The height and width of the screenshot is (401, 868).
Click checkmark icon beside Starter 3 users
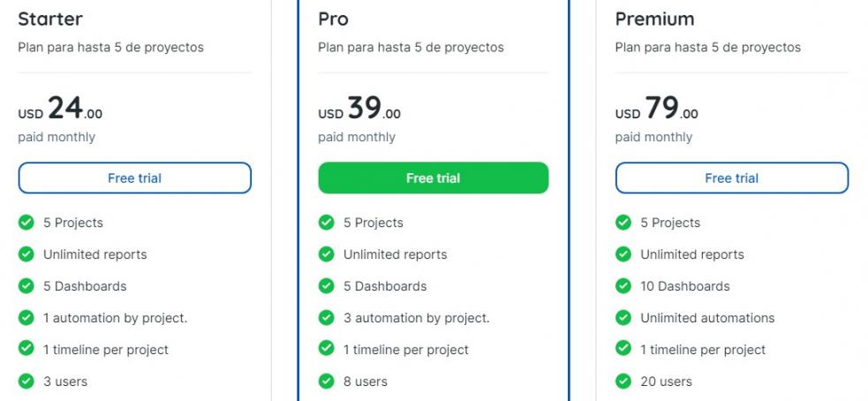(x=26, y=382)
